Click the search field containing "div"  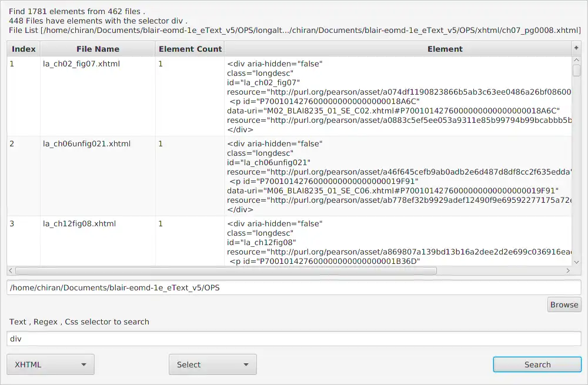pos(293,339)
